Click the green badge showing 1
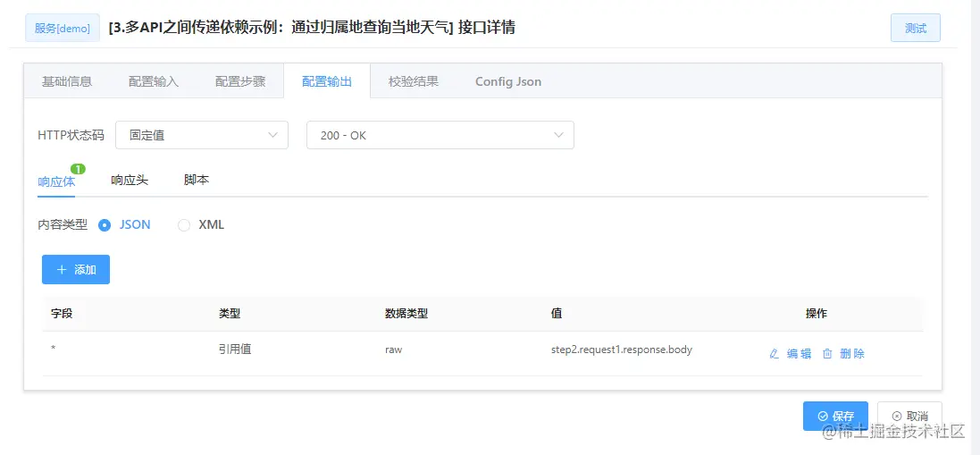980x455 pixels. (x=78, y=169)
